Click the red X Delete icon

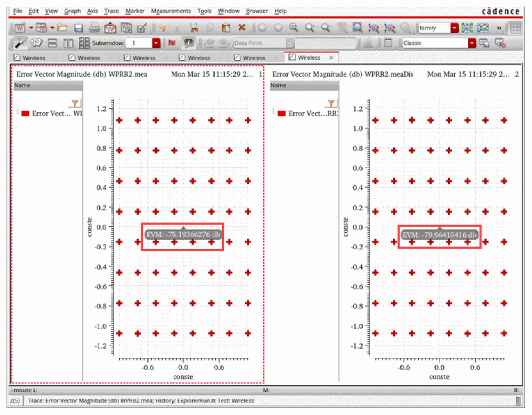click(x=242, y=28)
